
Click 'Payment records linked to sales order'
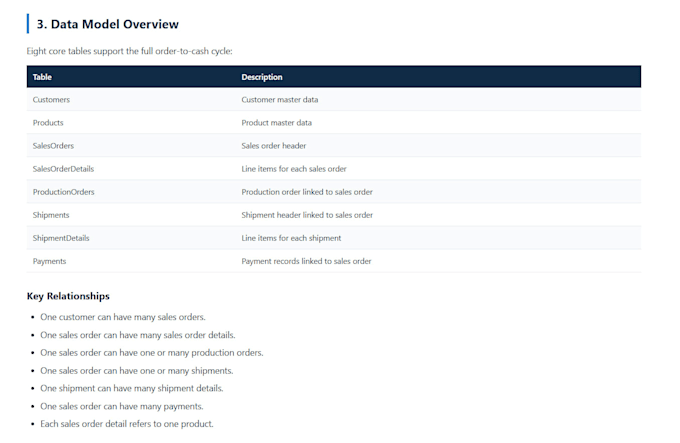click(x=306, y=261)
